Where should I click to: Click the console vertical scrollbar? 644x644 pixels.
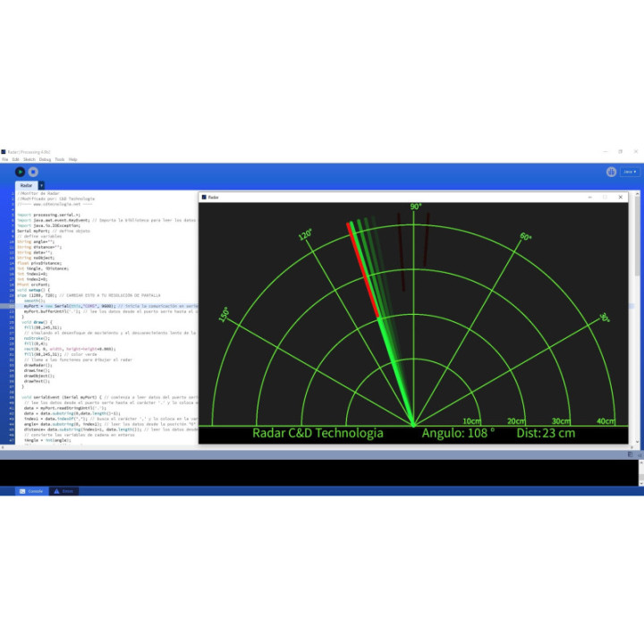point(640,473)
